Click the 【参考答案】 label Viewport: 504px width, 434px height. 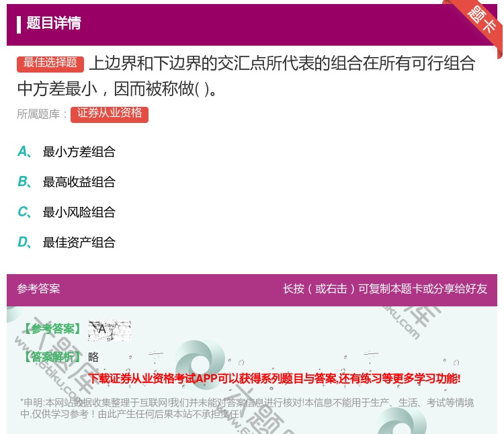(x=52, y=329)
